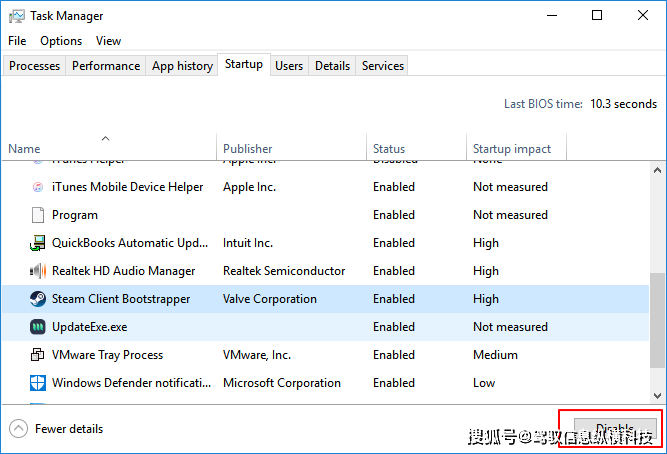The width and height of the screenshot is (667, 454).
Task: Click the blank Program file icon
Action: click(x=38, y=215)
